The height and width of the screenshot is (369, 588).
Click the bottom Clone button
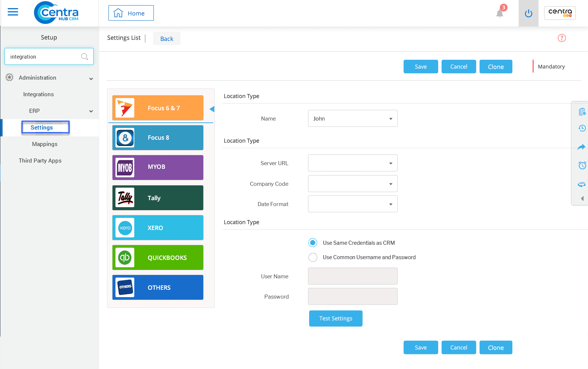(496, 347)
